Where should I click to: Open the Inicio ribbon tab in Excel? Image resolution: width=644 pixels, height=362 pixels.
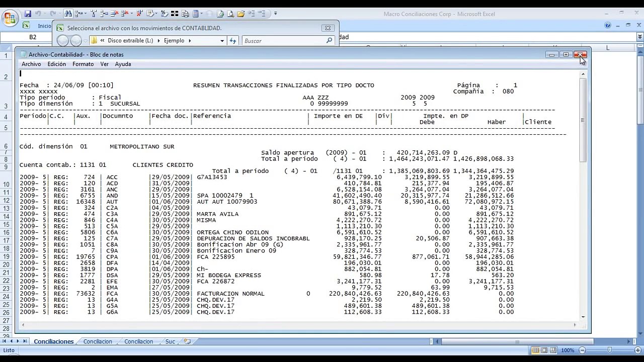(44, 26)
